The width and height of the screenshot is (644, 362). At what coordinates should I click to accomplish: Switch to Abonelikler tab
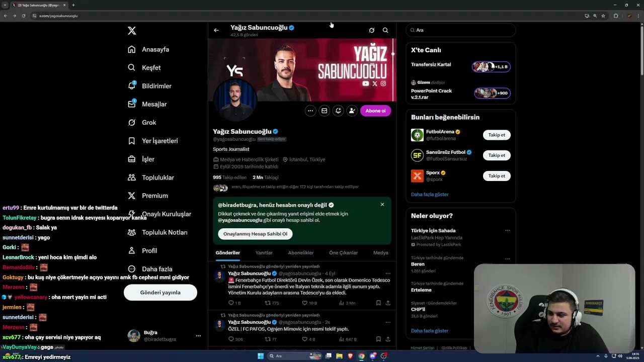coord(301,253)
